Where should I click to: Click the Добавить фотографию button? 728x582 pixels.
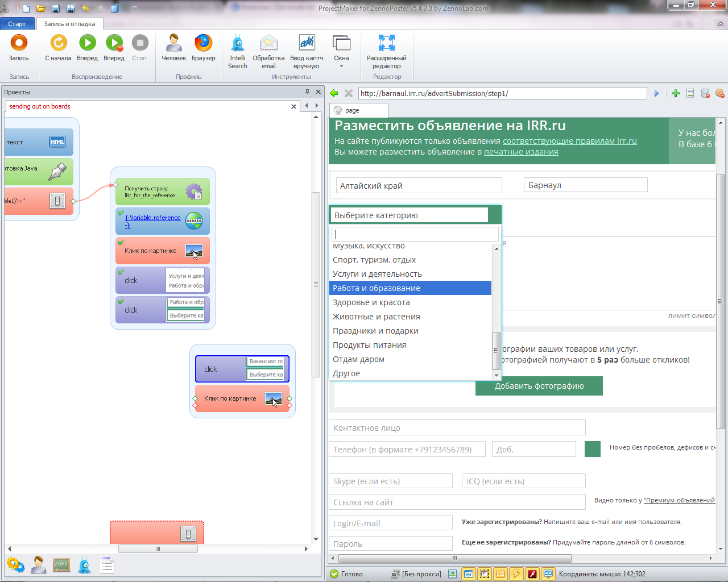pos(539,386)
